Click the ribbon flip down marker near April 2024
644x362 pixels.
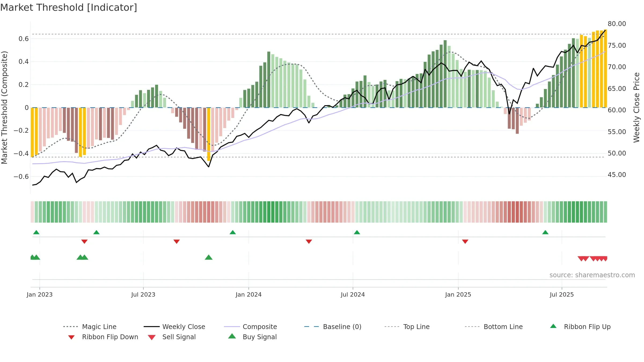309,242
